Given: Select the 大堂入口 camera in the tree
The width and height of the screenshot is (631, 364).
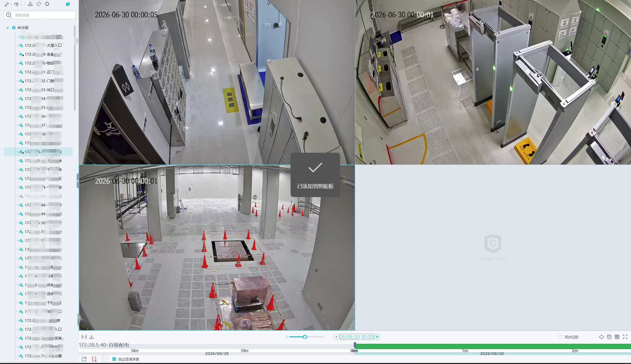Looking at the screenshot, I should coord(40,45).
